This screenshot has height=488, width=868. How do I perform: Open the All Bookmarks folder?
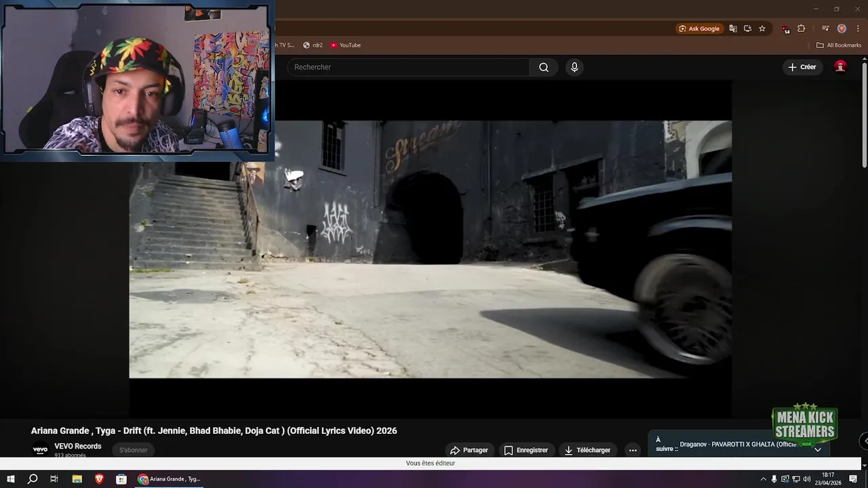[x=839, y=45]
